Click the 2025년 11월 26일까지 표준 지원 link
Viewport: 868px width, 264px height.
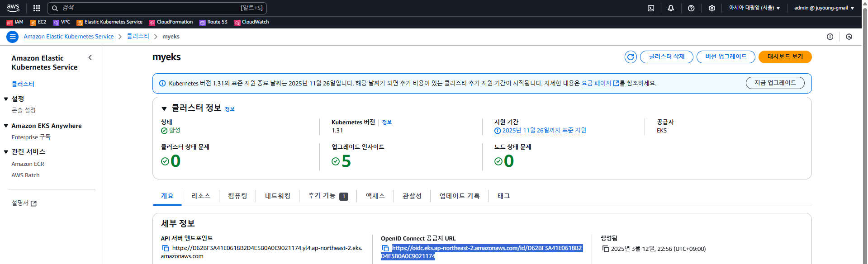tap(544, 131)
